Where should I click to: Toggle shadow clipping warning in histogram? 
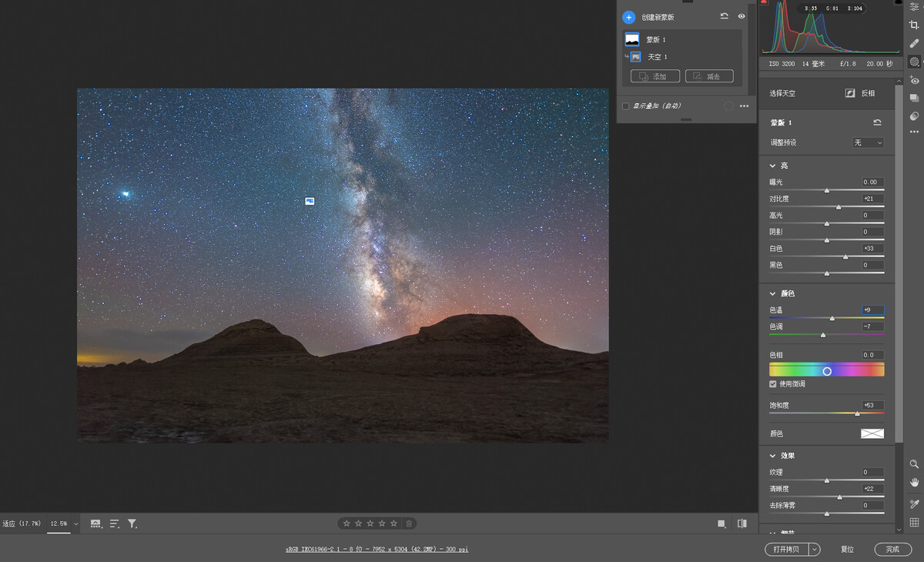tap(764, 2)
